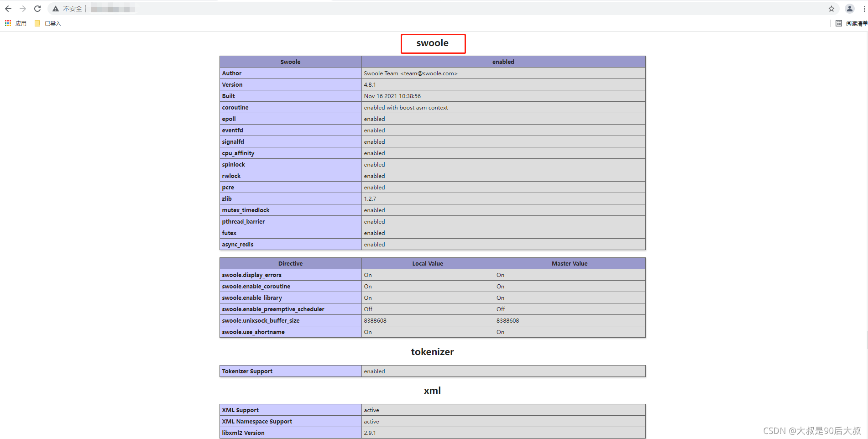Click the epoll row label
This screenshot has width=868, height=439.
click(229, 119)
